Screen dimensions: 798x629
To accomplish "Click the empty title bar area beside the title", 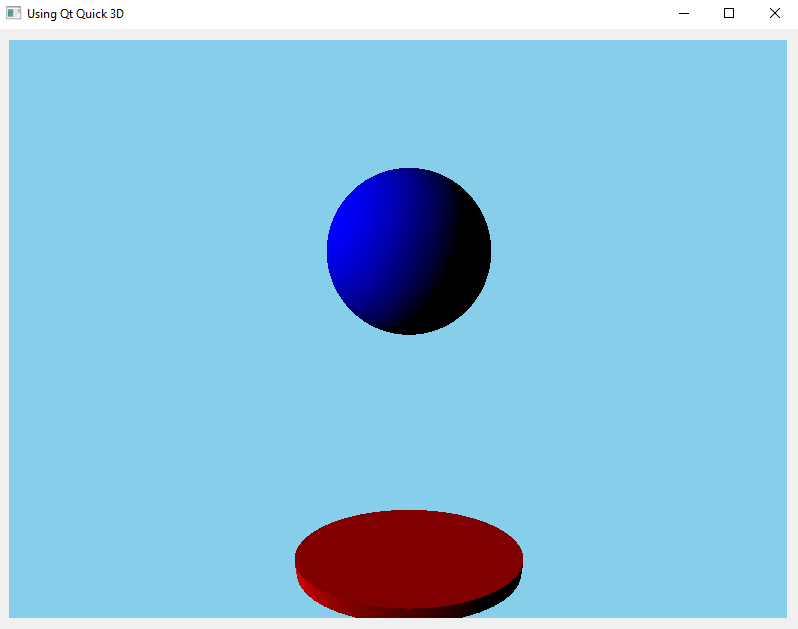I will tap(400, 14).
